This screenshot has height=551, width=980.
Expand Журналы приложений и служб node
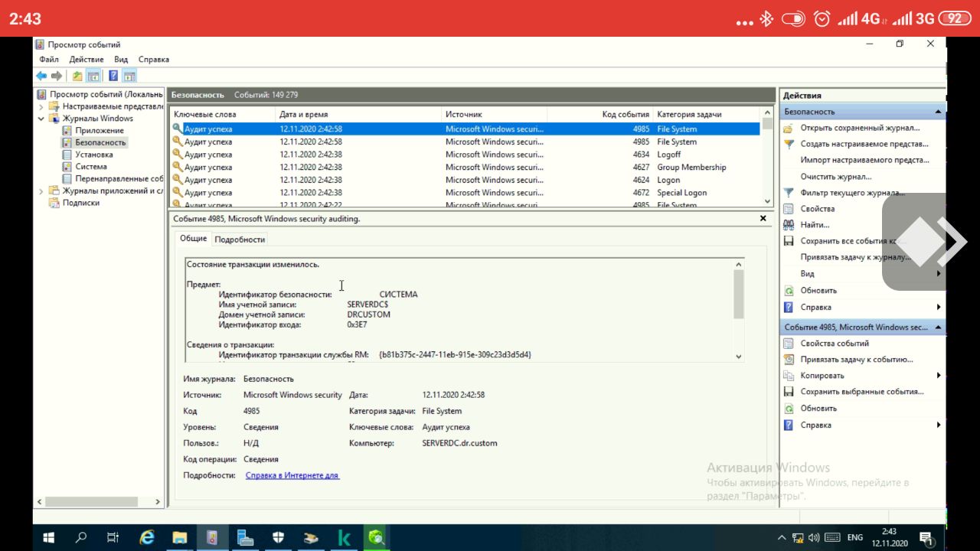point(41,191)
